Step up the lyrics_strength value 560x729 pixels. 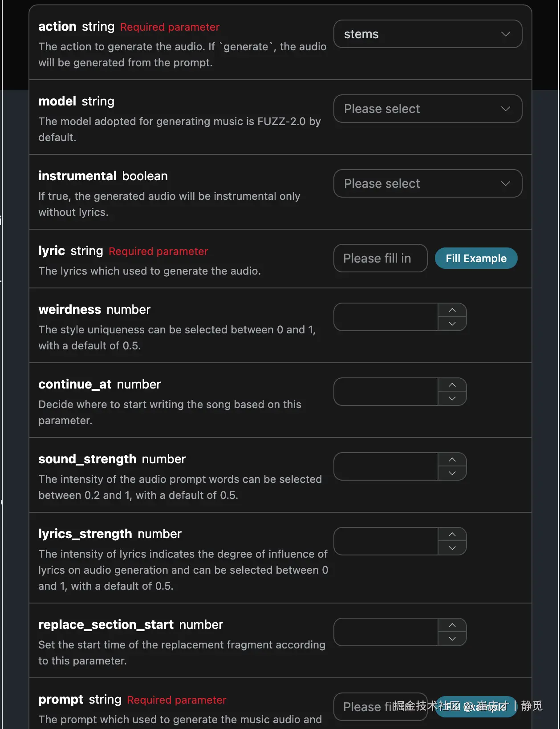pyautogui.click(x=452, y=535)
